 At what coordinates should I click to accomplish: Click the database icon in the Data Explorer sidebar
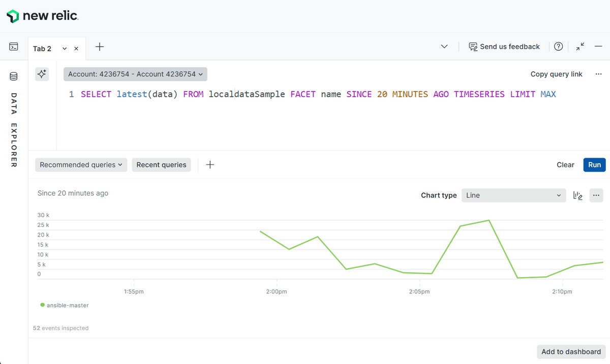coord(13,76)
